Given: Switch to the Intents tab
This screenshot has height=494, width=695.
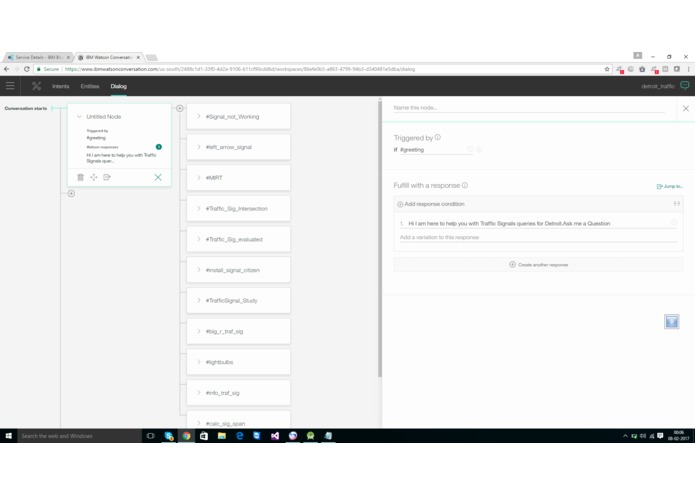Looking at the screenshot, I should click(61, 86).
